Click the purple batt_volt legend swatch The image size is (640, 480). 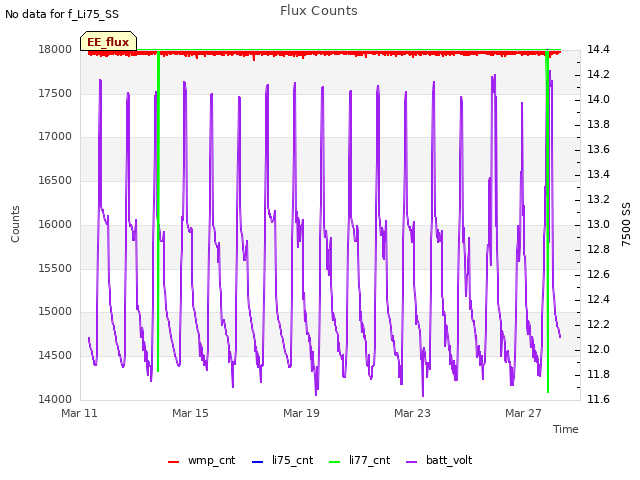[x=412, y=462]
